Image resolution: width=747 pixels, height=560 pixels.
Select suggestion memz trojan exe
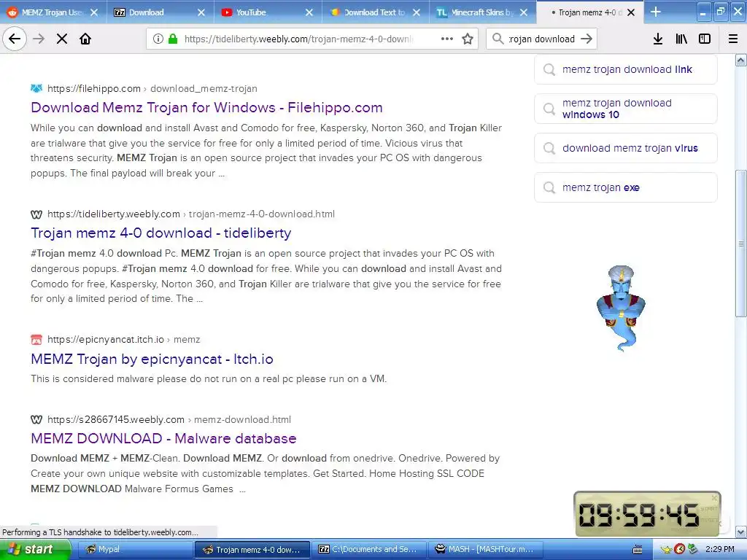coord(625,187)
